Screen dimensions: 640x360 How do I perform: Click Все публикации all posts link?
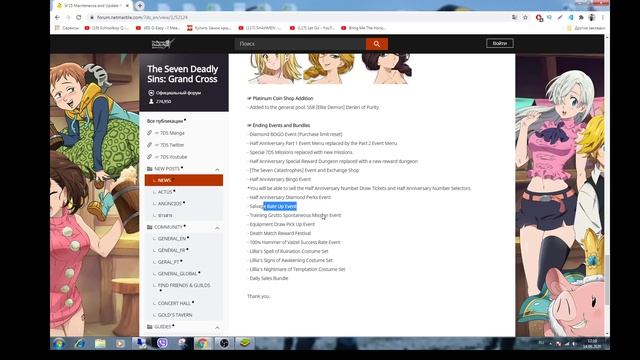[x=165, y=121]
